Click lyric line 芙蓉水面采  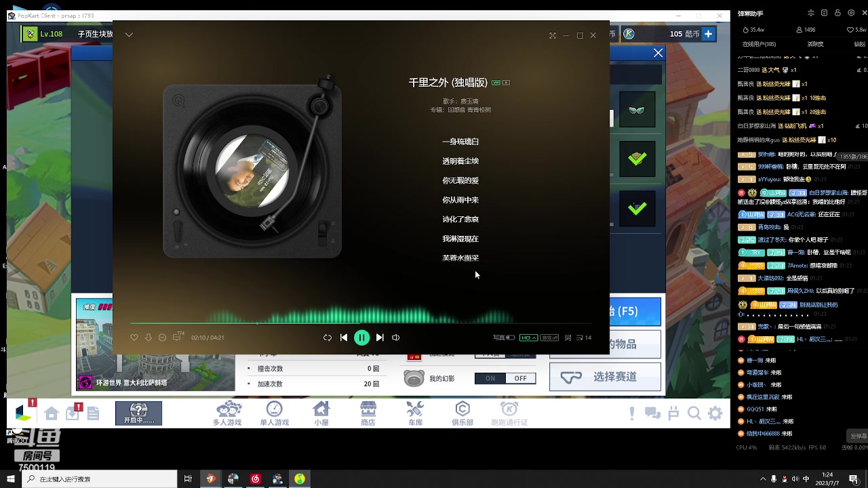460,258
